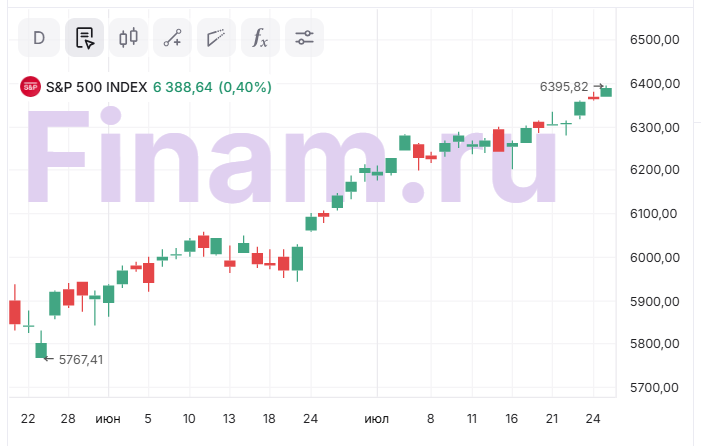Select the add trend line tool
701x446 pixels.
tap(172, 39)
